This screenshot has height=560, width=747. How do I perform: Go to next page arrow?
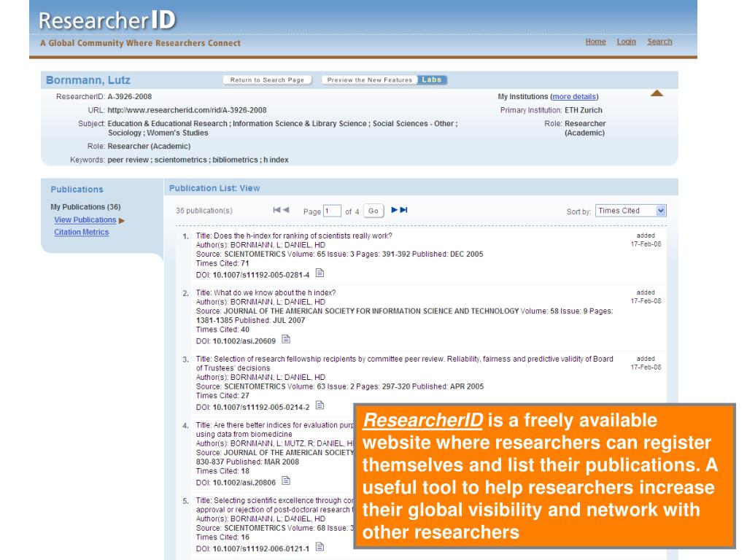[x=394, y=210]
